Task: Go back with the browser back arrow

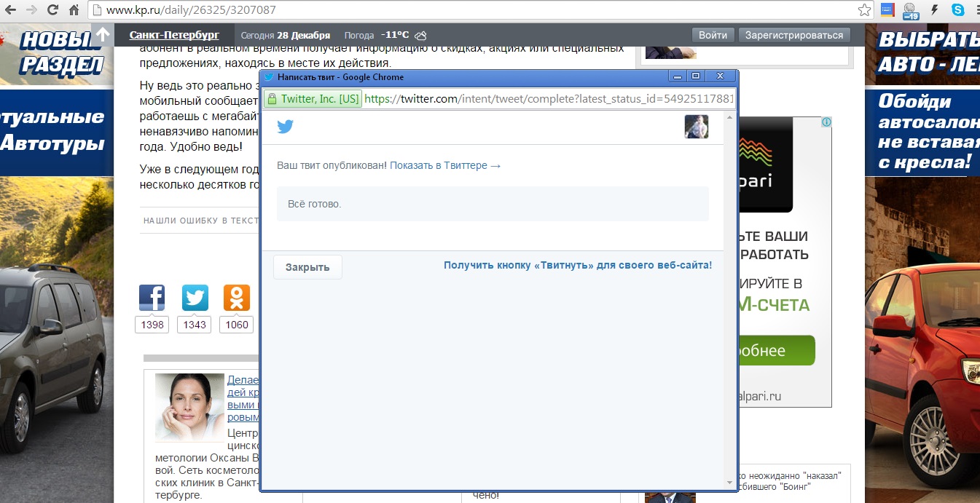Action: pos(10,10)
